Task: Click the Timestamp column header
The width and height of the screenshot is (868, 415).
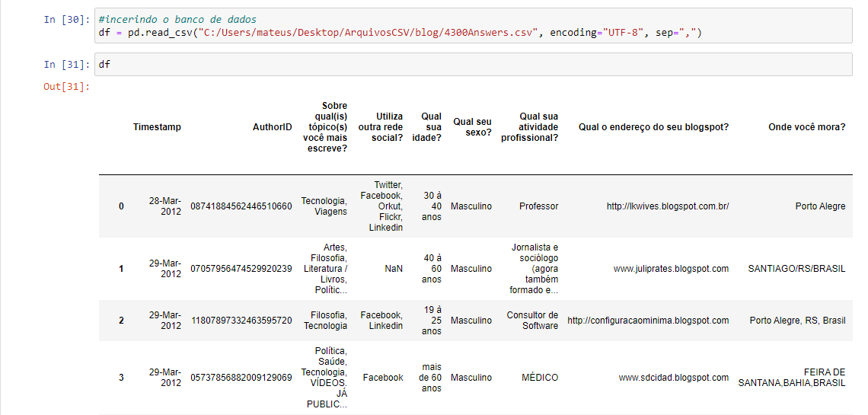Action: click(157, 126)
